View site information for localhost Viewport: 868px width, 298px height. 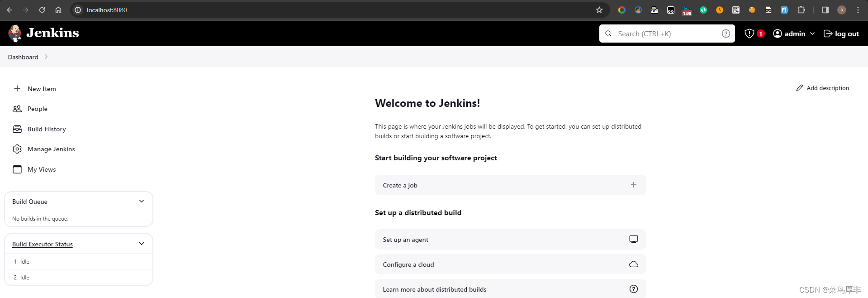pyautogui.click(x=78, y=10)
